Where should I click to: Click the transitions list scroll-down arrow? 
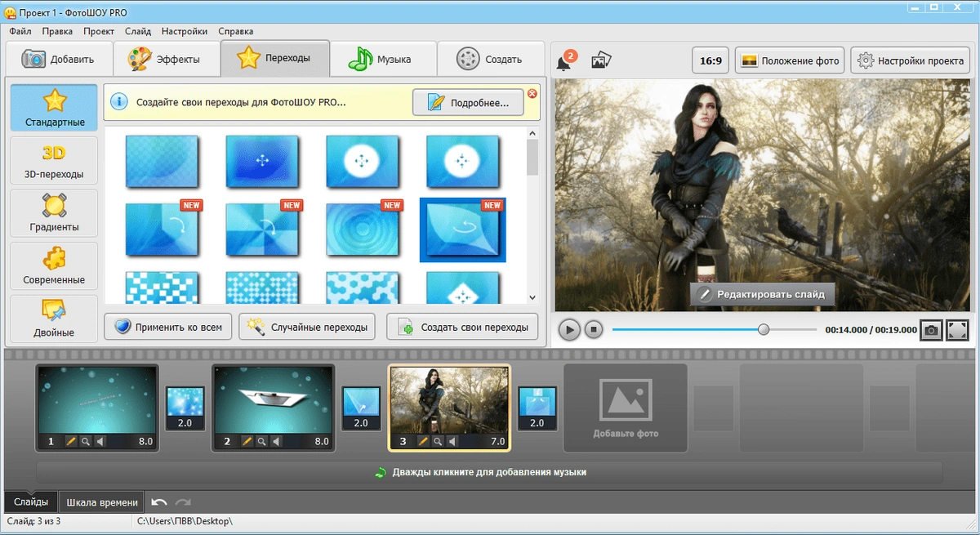pyautogui.click(x=532, y=297)
